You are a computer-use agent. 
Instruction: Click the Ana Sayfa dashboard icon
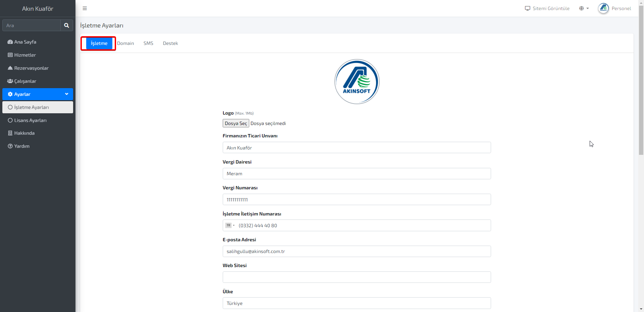pos(10,42)
